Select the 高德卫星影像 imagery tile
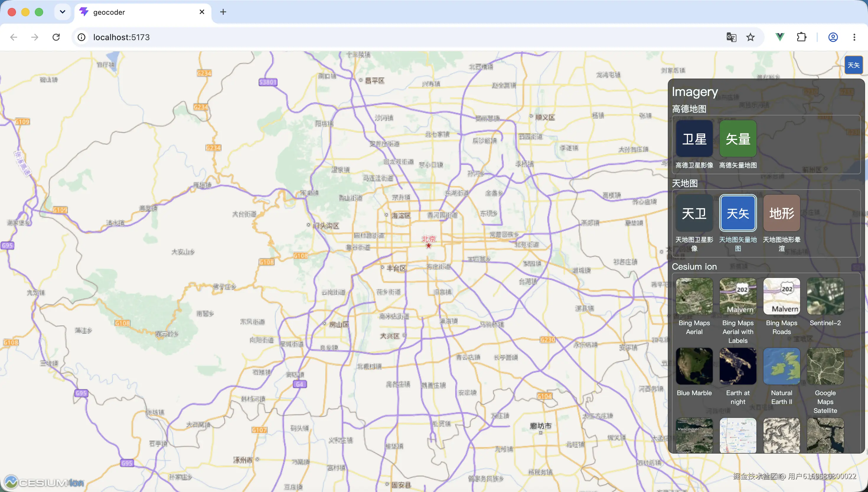 (x=694, y=139)
